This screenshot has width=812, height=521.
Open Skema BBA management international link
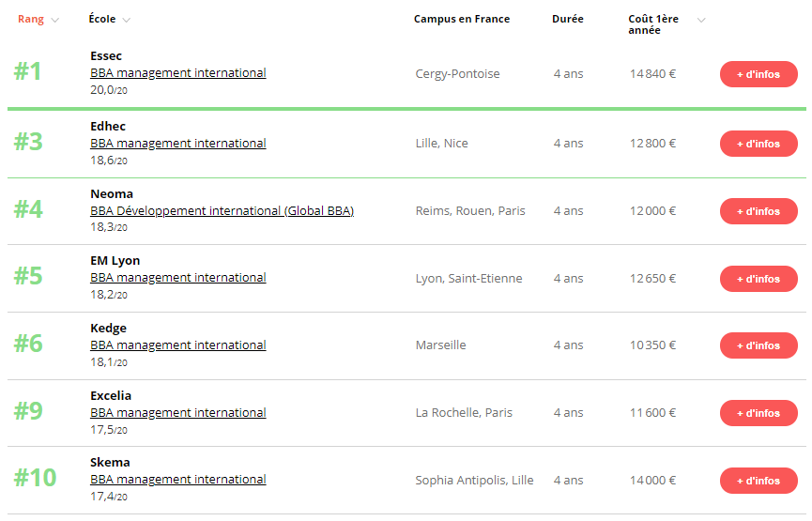tap(178, 480)
